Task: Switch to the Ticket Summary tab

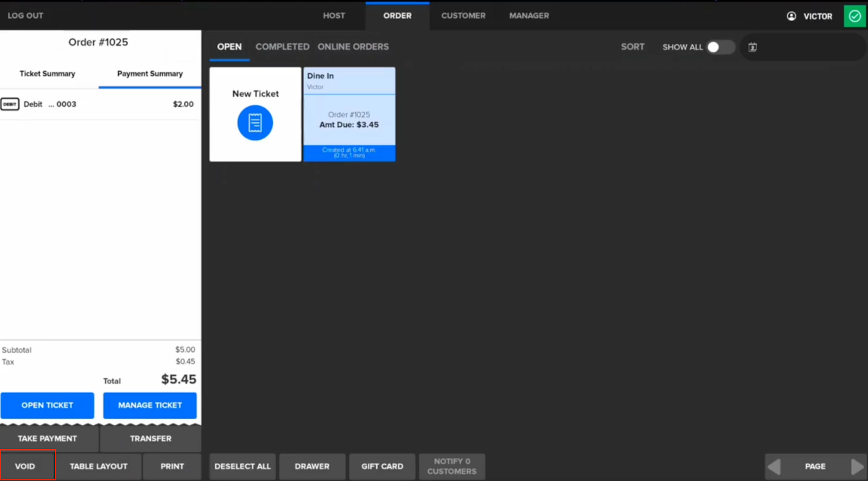Action: pyautogui.click(x=47, y=74)
